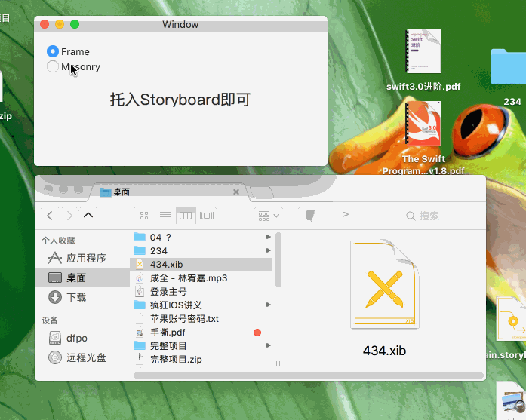
Task: Click the 下载 download arrow icon
Action: tap(55, 297)
